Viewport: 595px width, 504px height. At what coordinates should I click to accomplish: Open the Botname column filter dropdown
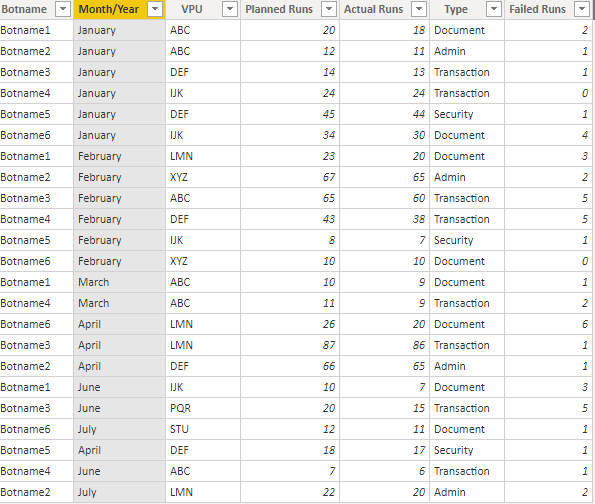pos(63,9)
